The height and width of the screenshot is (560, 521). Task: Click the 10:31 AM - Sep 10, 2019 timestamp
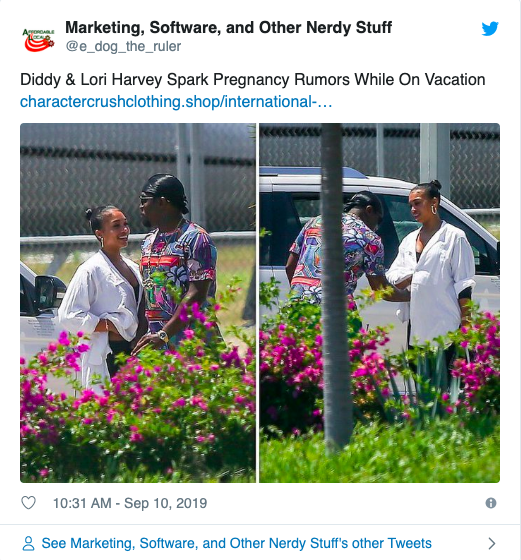130,503
